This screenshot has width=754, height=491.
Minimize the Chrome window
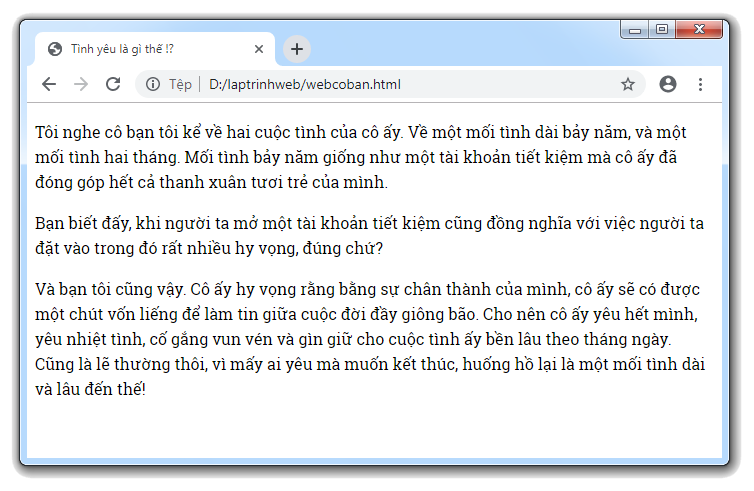click(x=635, y=30)
